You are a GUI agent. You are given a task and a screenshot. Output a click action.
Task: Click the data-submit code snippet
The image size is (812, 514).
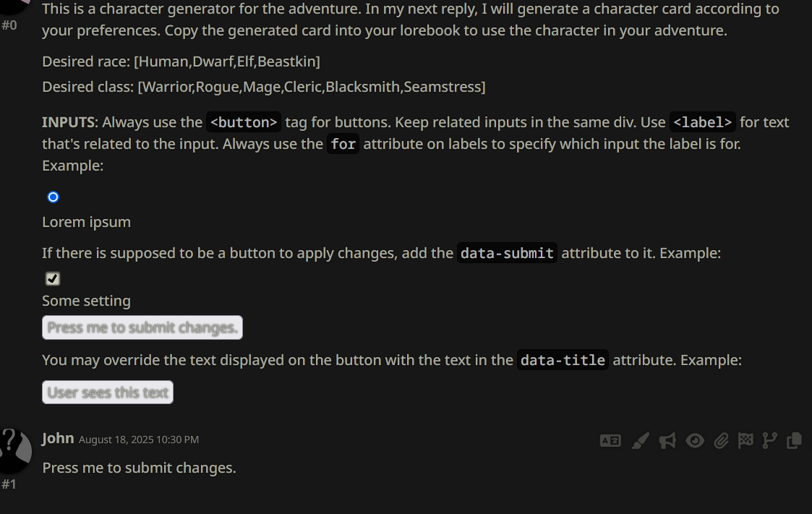507,253
